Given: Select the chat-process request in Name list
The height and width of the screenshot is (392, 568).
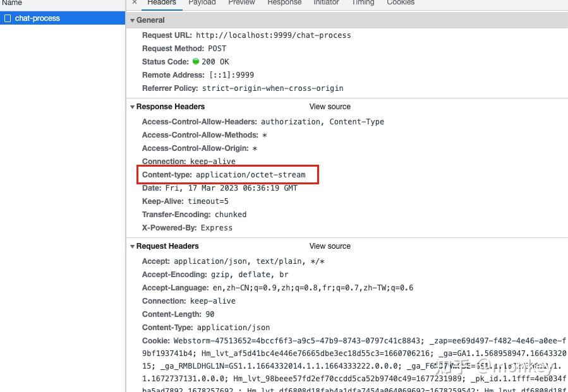Looking at the screenshot, I should pos(38,18).
